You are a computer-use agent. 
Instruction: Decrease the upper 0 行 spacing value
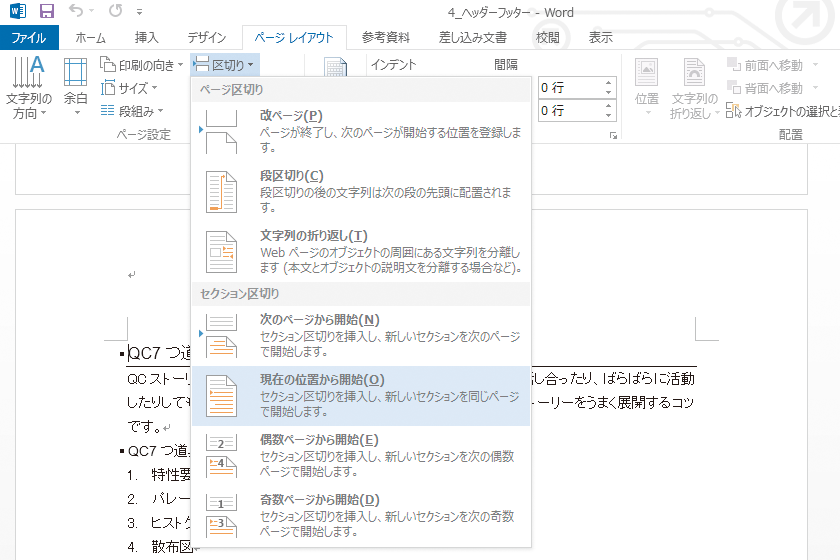tap(609, 93)
